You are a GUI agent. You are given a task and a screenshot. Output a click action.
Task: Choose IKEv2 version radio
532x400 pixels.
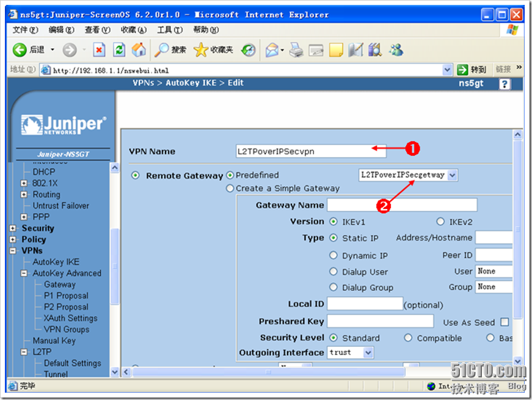(440, 222)
